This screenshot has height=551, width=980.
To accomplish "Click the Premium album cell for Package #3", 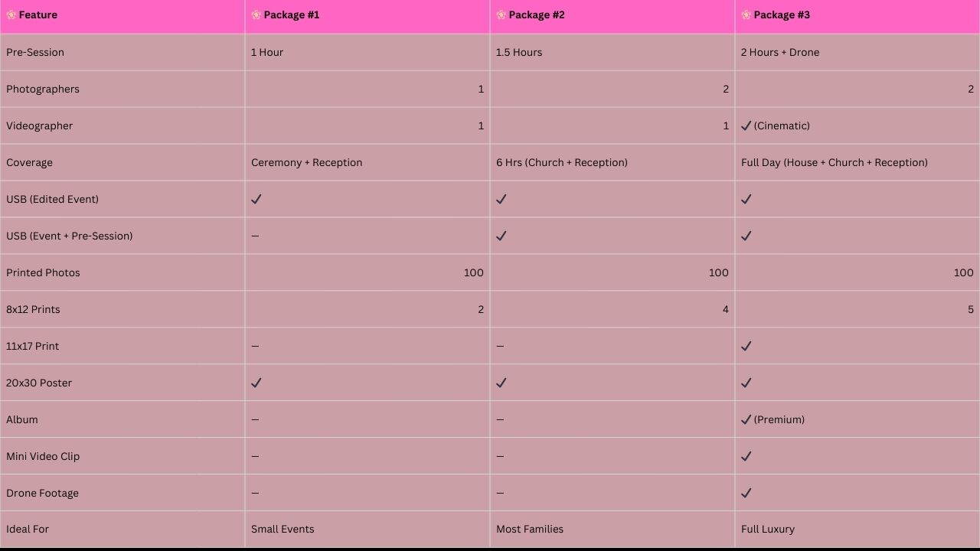I will [857, 419].
